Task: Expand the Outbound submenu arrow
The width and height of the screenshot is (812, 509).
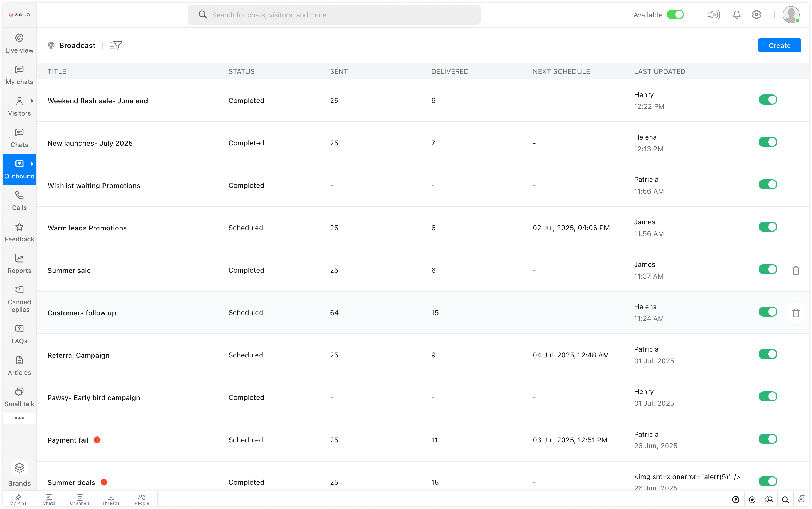Action: [x=32, y=164]
